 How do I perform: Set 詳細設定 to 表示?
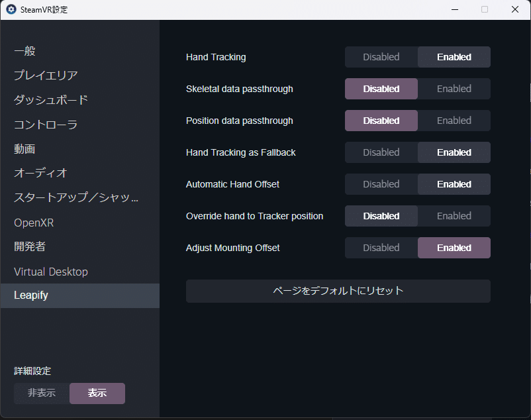tap(97, 394)
